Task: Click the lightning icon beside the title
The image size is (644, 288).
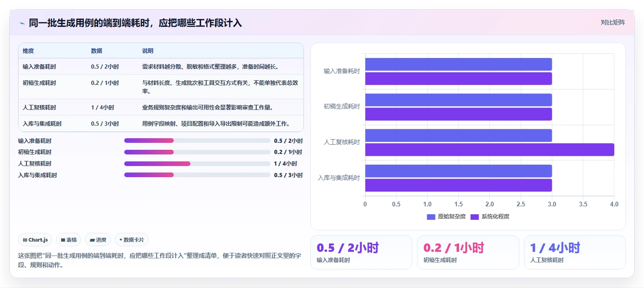Action: coord(22,23)
